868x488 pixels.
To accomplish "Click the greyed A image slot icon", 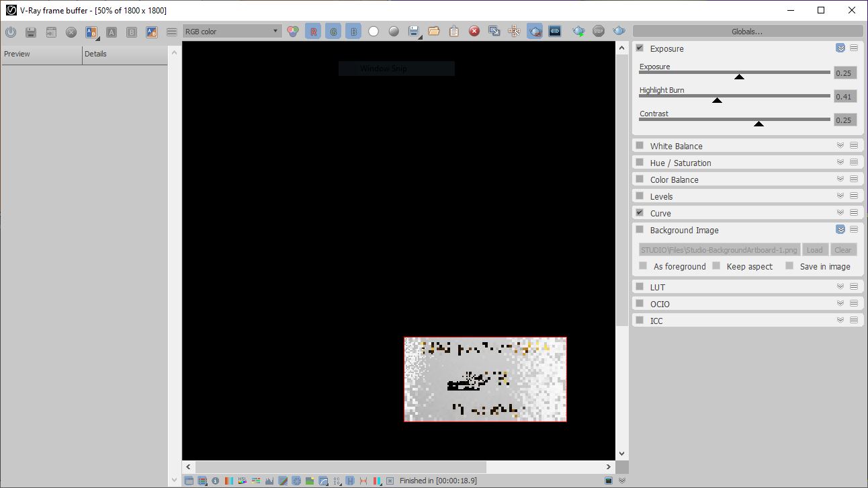I will [x=112, y=32].
